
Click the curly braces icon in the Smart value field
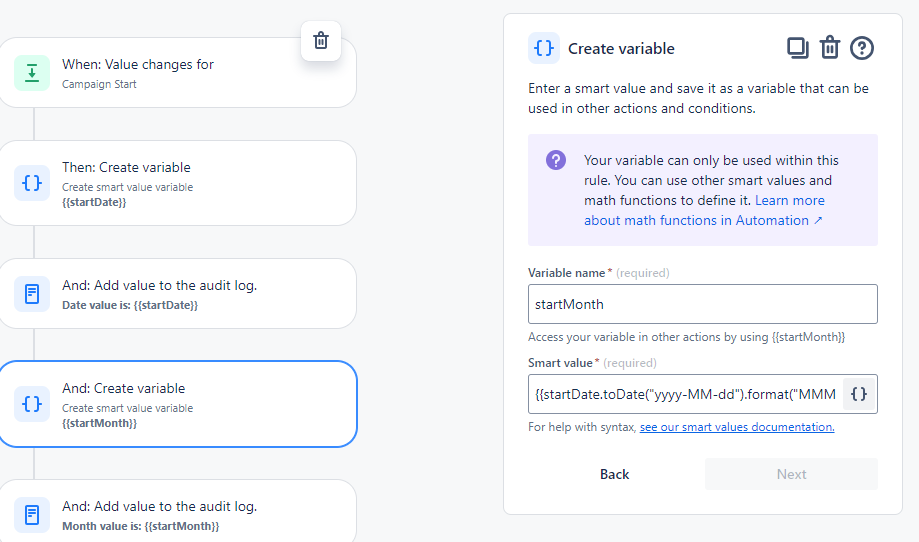(x=858, y=394)
